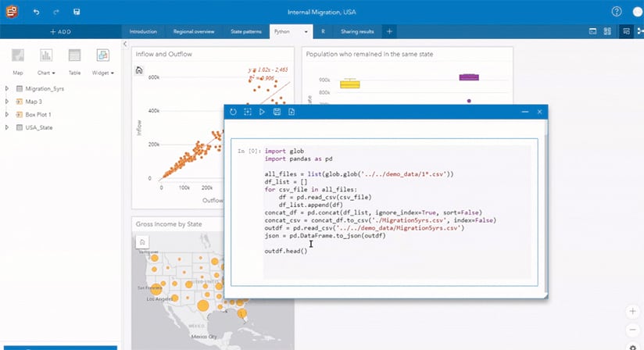644x350 pixels.
Task: Redo the last action
Action: (x=55, y=12)
